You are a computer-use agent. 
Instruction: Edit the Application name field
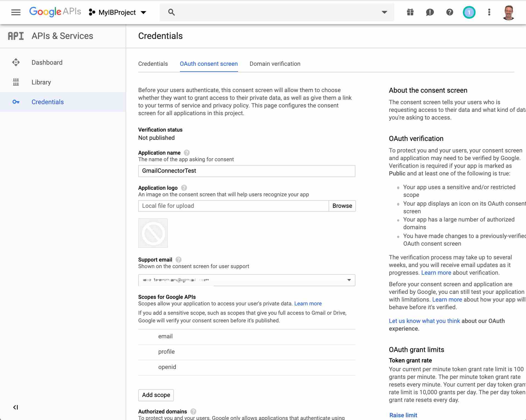tap(247, 171)
